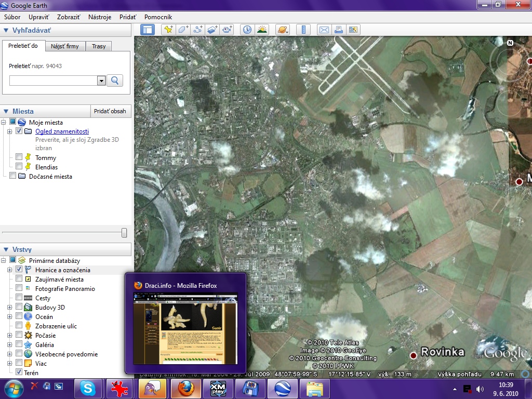This screenshot has height=399, width=532.
Task: Enable the Fotografie Panoramio layer
Action: (x=19, y=288)
